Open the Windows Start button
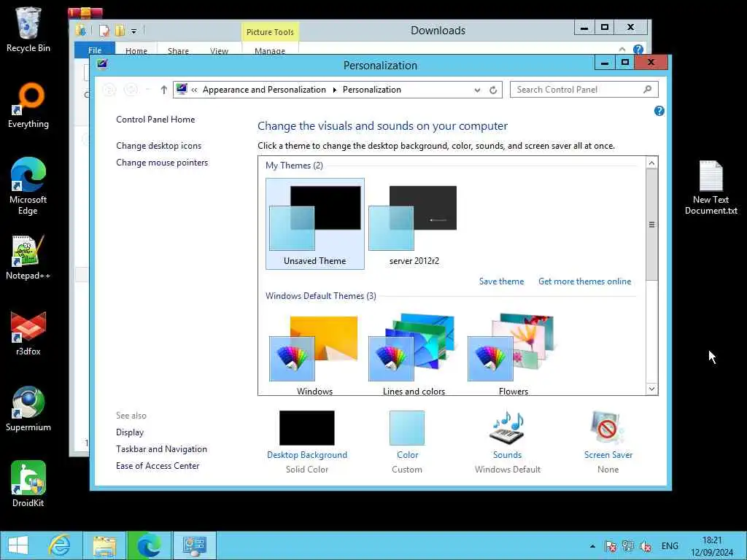Image resolution: width=747 pixels, height=560 pixels. pos(18,545)
